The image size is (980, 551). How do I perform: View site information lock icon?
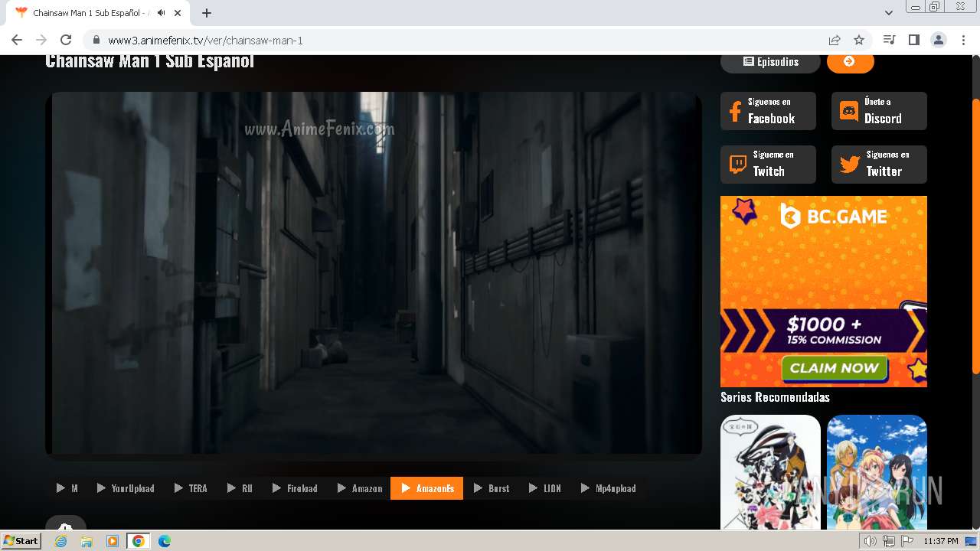(x=96, y=40)
